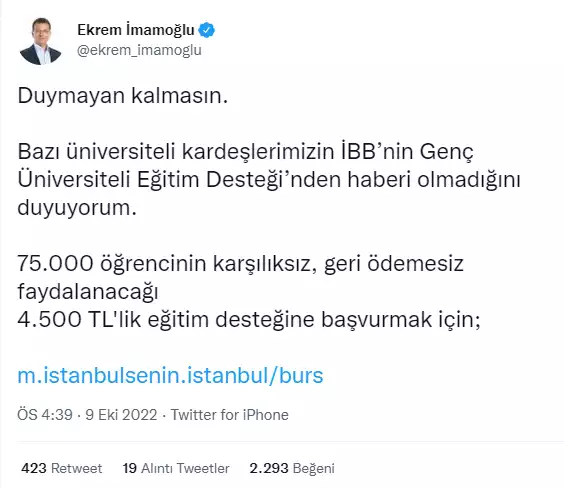Open the 19 Alıntı Tweetler list

[176, 468]
